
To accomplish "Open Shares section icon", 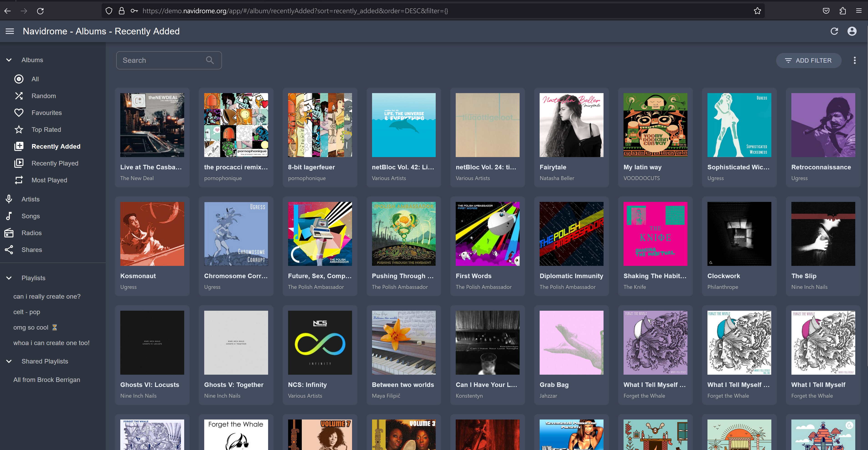I will (x=9, y=250).
